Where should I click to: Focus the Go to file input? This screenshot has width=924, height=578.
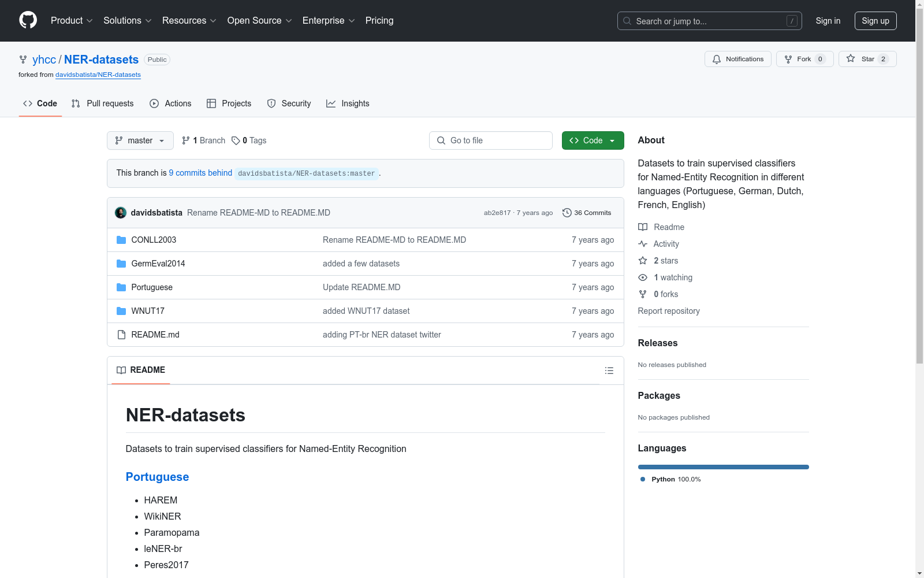pos(491,140)
